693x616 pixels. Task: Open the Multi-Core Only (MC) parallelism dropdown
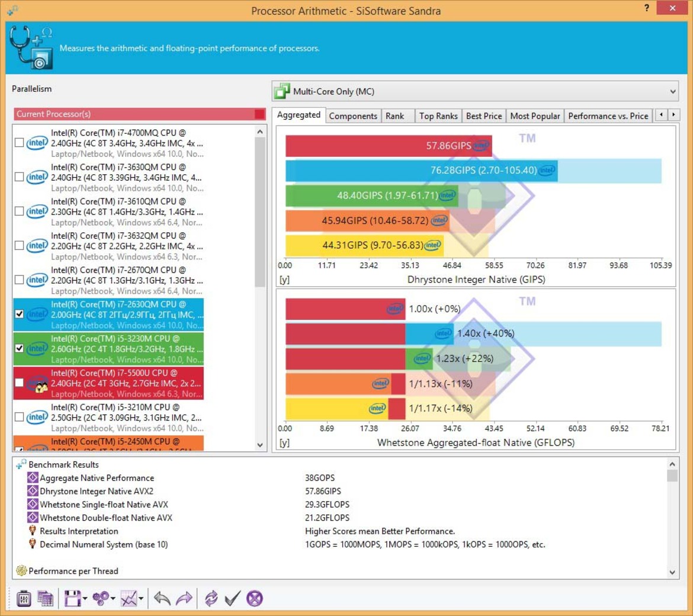click(x=476, y=91)
